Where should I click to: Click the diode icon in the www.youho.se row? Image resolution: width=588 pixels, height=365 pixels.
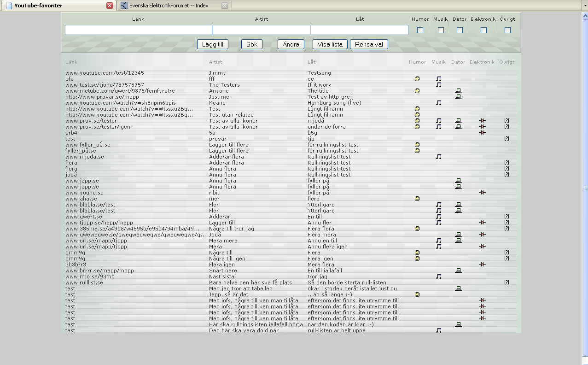pyautogui.click(x=482, y=193)
